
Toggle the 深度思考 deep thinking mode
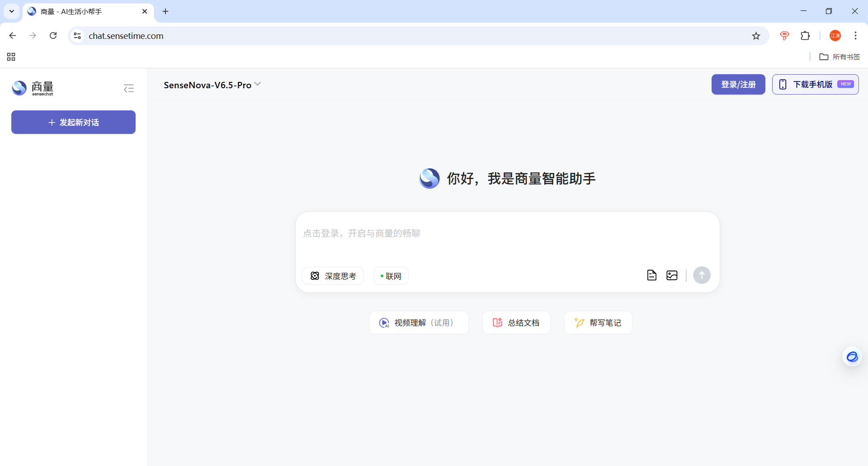(333, 276)
